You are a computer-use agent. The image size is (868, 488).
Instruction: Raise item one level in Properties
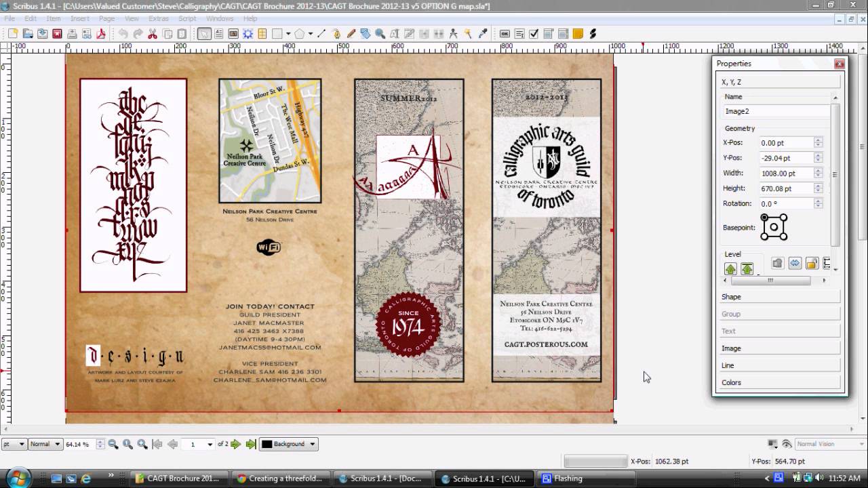730,268
